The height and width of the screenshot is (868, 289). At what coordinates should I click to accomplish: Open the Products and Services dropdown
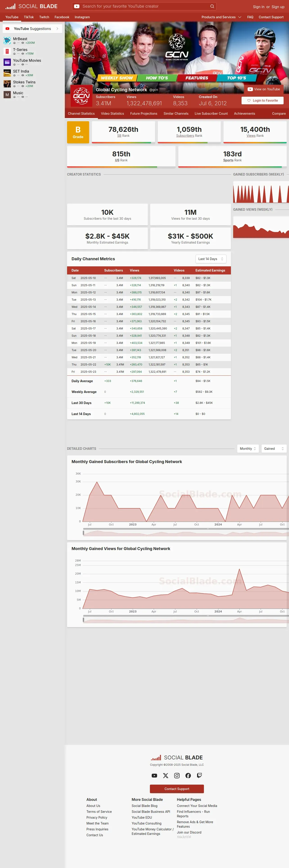click(221, 17)
